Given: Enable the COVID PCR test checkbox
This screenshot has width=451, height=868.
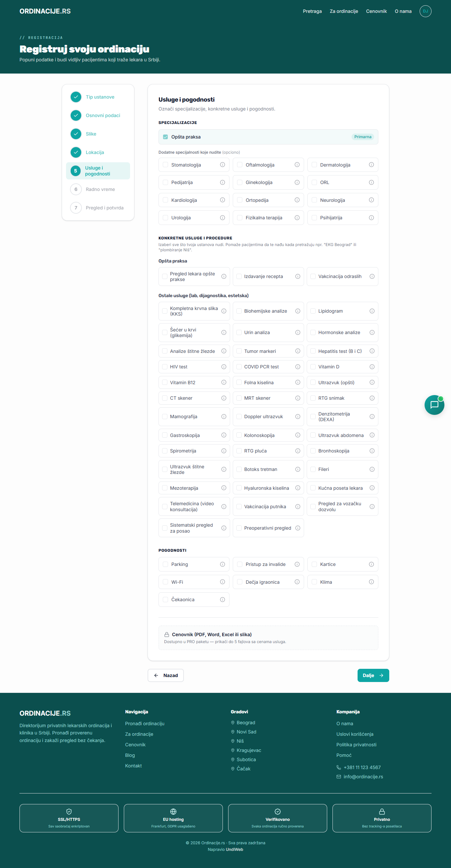Looking at the screenshot, I should pos(239,367).
